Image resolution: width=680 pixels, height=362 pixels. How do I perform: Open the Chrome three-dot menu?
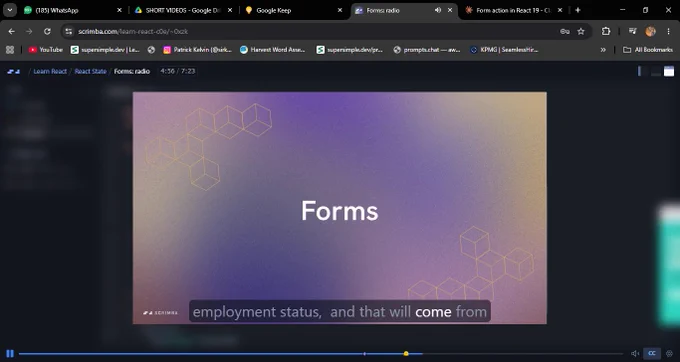tap(669, 31)
